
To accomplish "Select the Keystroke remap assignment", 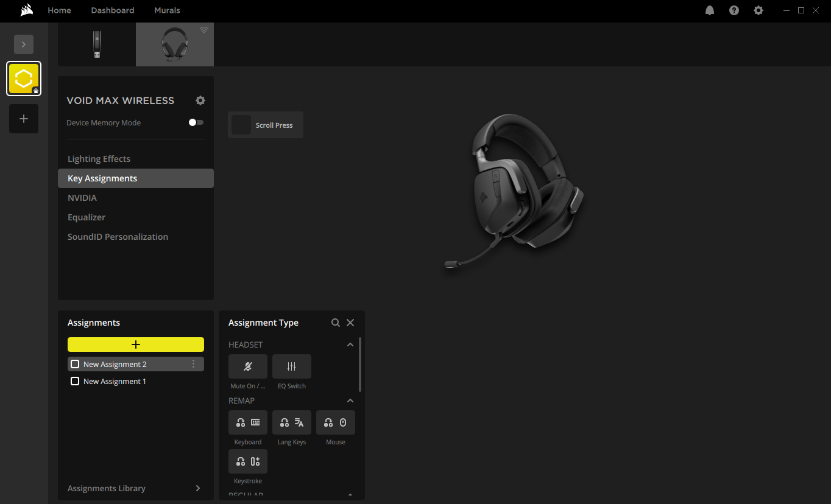I will coord(247,461).
